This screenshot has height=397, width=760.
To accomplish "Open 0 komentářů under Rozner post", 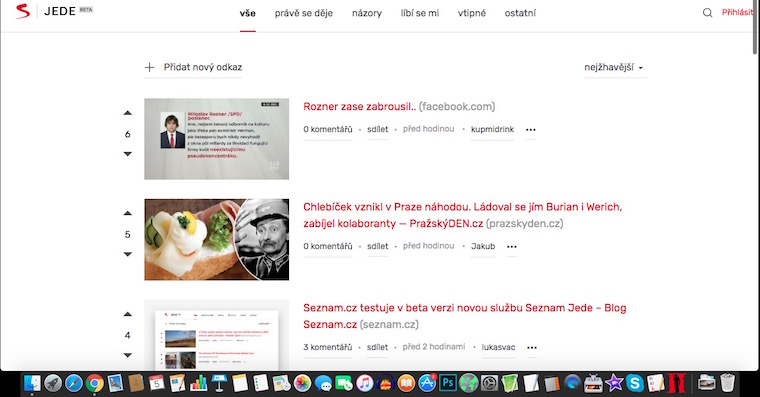I will pos(328,129).
